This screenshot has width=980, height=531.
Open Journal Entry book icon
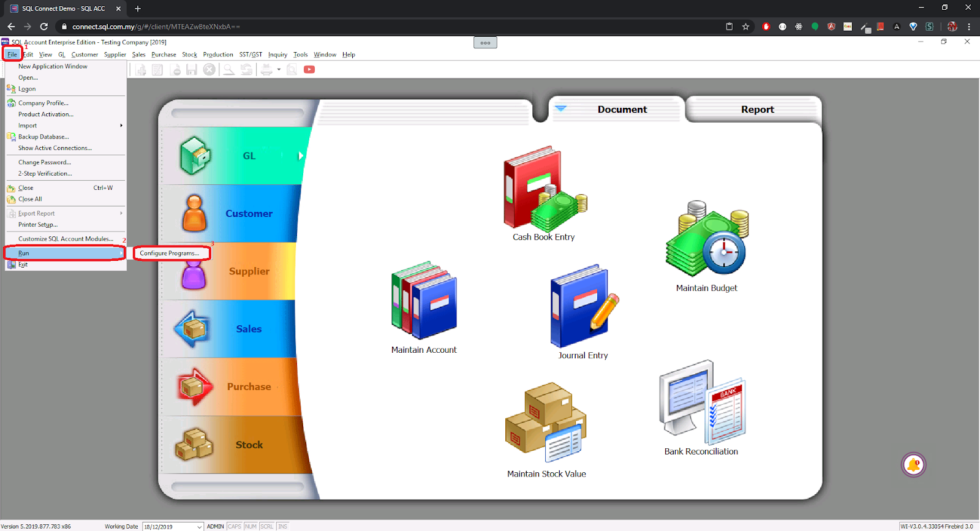584,306
